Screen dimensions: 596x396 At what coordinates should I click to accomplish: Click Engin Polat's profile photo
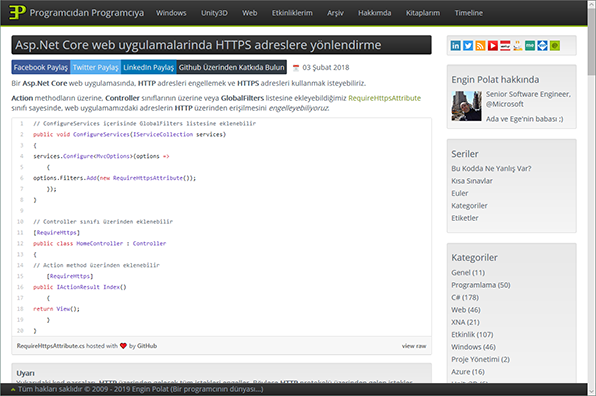(x=466, y=106)
